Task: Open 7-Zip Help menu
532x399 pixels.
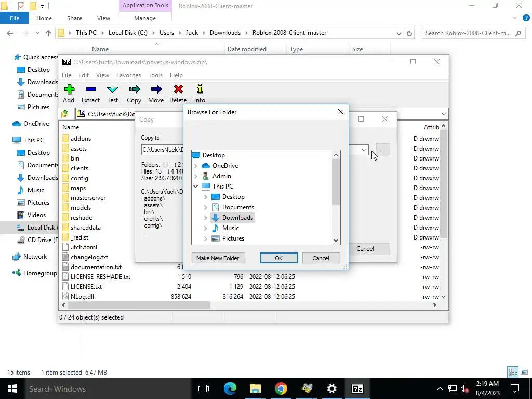Action: click(176, 75)
